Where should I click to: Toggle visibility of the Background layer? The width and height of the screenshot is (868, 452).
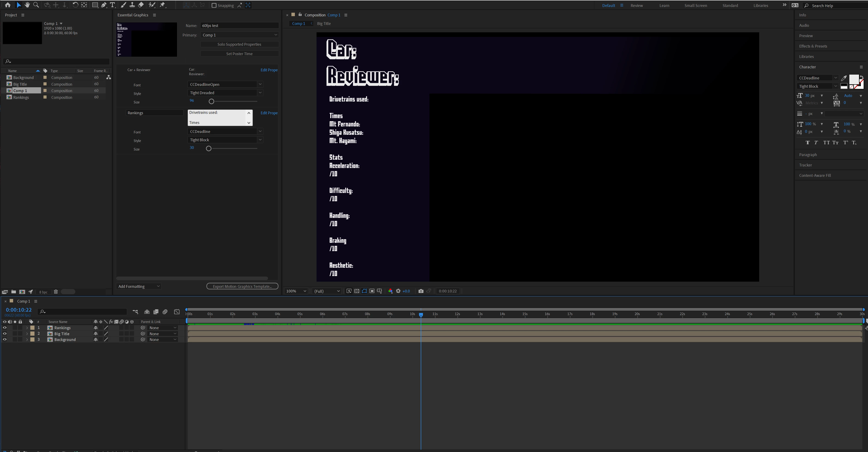5,340
